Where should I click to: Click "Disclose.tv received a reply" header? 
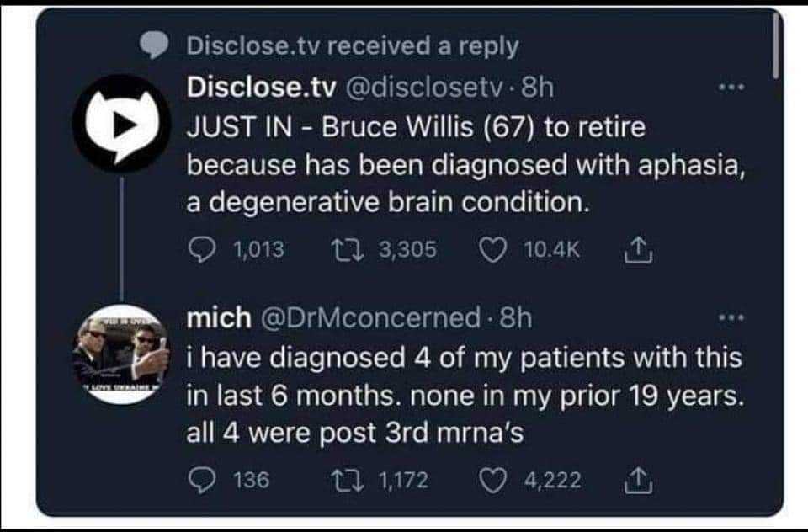pyautogui.click(x=352, y=47)
